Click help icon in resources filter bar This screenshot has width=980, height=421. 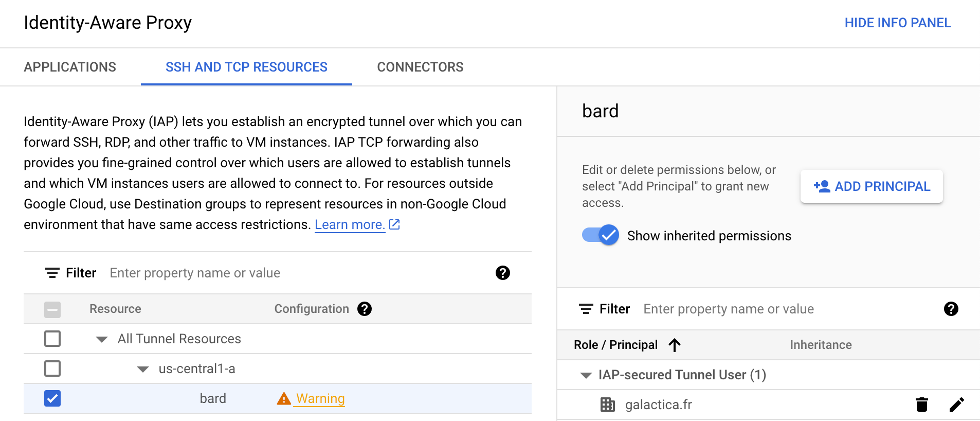[x=502, y=273]
